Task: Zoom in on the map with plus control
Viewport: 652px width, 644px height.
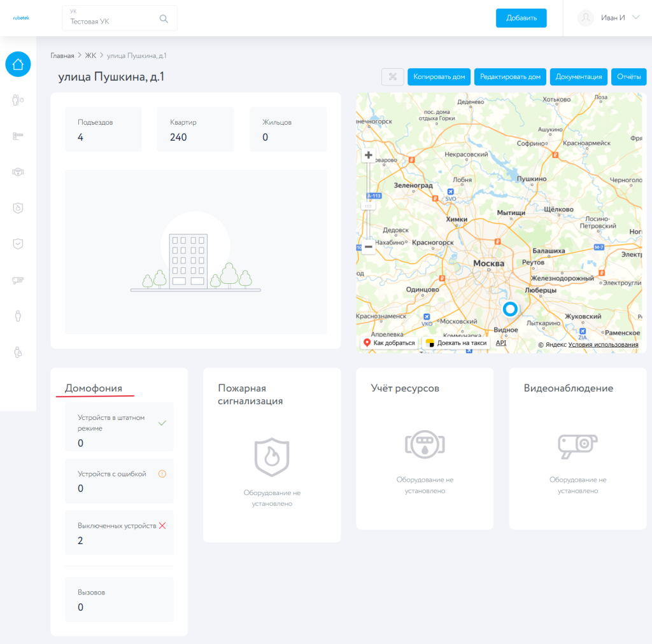Action: (x=369, y=155)
